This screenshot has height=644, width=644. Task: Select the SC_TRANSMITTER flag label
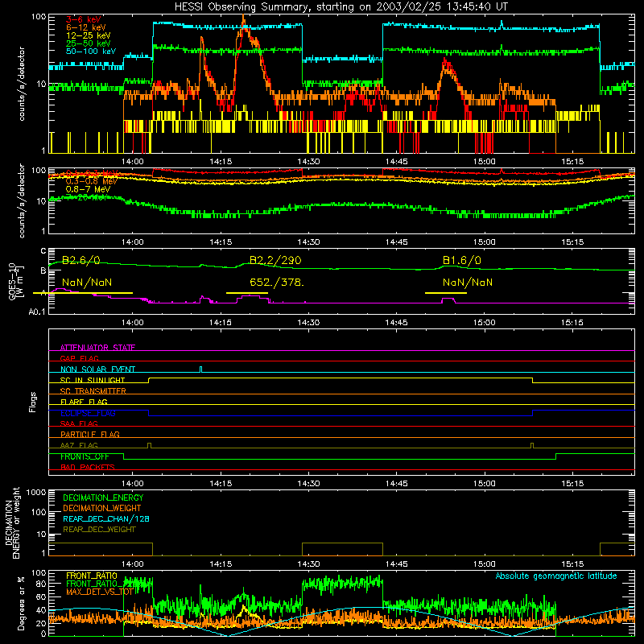pos(93,390)
